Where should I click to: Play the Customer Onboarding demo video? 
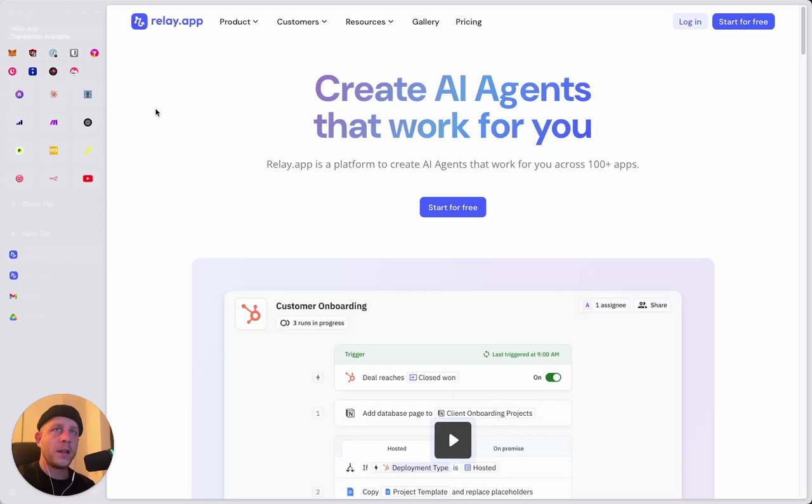tap(453, 440)
